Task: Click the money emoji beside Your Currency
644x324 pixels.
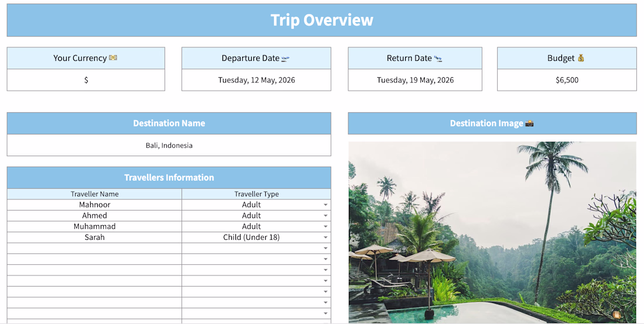Action: [113, 58]
